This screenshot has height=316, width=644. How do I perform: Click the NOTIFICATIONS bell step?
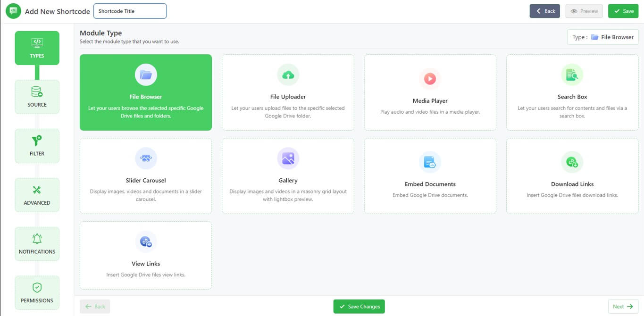37,243
